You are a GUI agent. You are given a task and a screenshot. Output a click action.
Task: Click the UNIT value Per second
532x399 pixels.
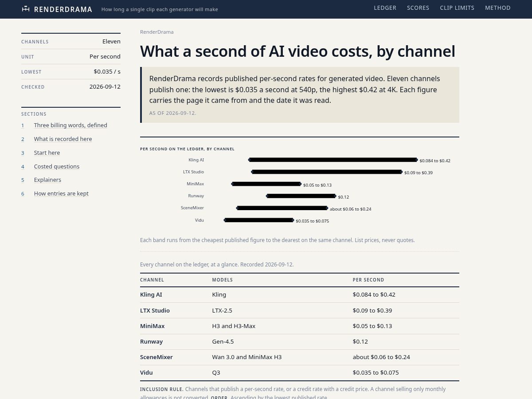(105, 56)
